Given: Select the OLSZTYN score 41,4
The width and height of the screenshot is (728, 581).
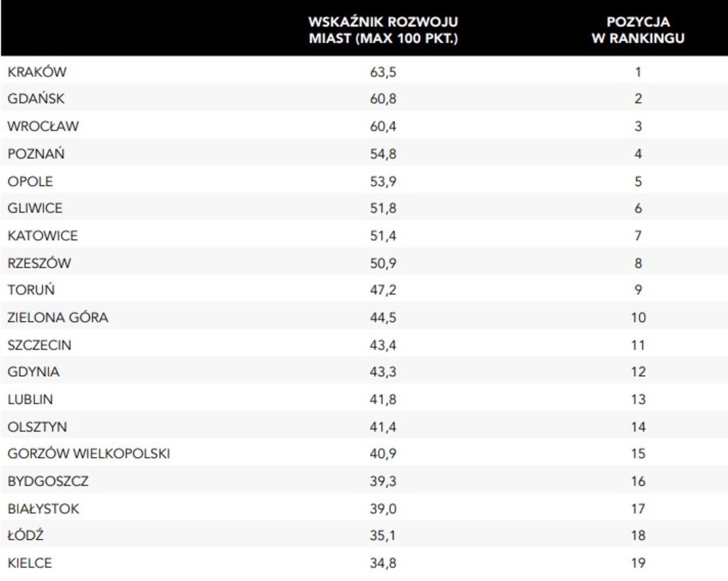Looking at the screenshot, I should [383, 427].
